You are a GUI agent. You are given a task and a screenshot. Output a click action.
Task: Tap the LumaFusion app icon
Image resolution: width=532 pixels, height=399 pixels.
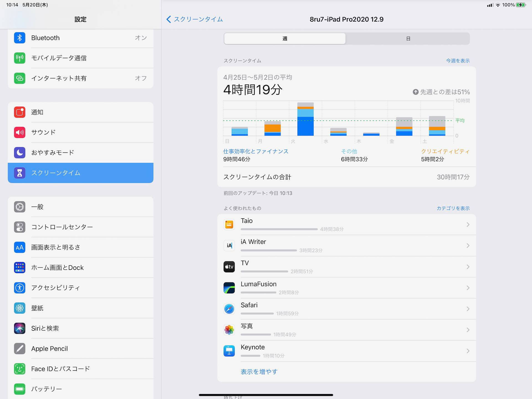tap(229, 288)
